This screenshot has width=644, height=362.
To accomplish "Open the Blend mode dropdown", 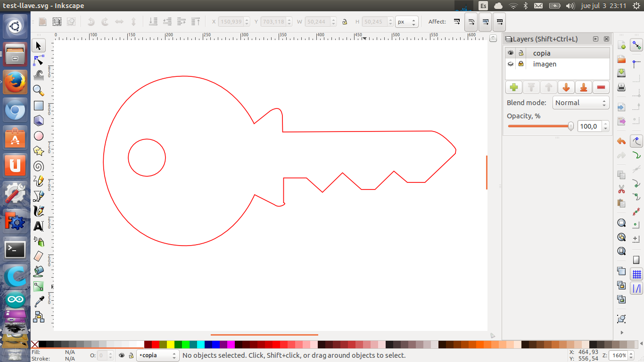I will pyautogui.click(x=581, y=103).
